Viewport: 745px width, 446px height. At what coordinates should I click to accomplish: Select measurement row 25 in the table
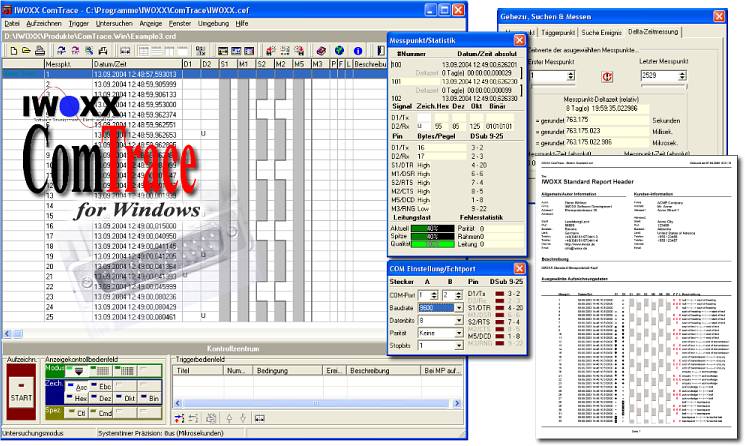pyautogui.click(x=194, y=316)
